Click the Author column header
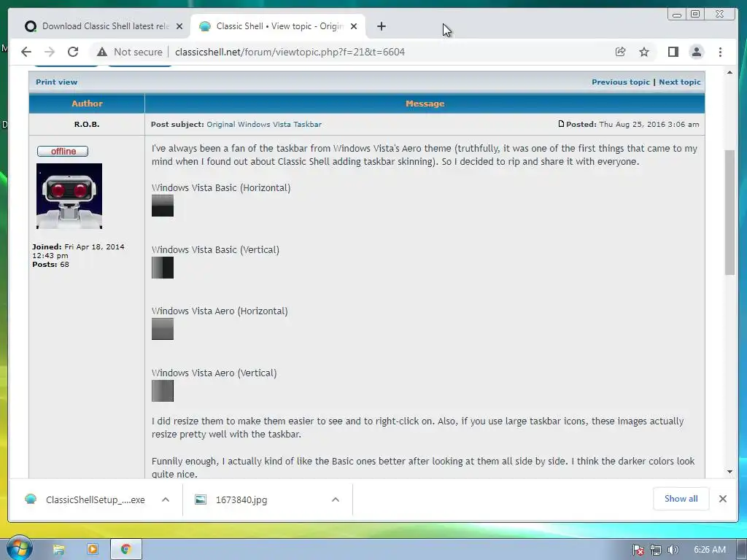The height and width of the screenshot is (560, 747). (87, 104)
